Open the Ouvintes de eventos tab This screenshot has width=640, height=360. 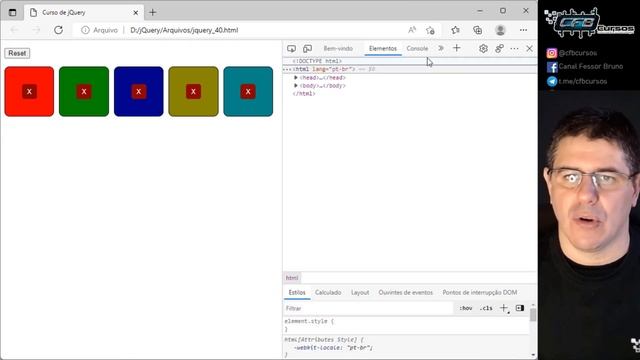pyautogui.click(x=405, y=293)
